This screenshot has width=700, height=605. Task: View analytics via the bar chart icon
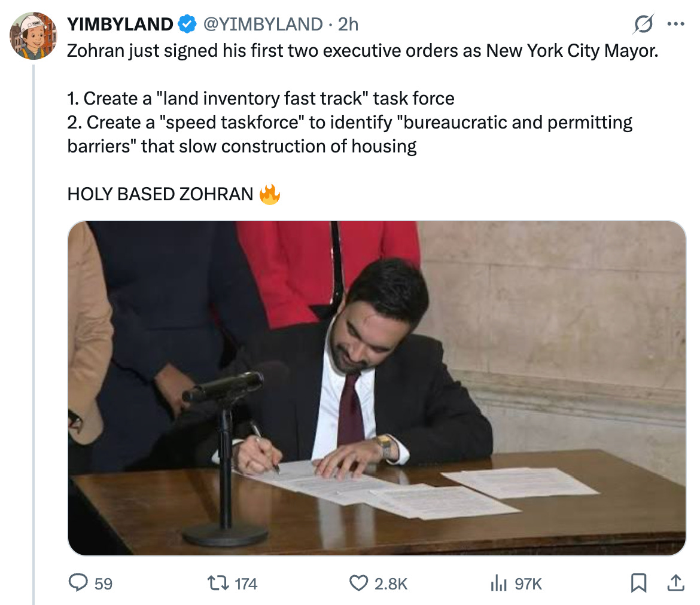pyautogui.click(x=498, y=583)
